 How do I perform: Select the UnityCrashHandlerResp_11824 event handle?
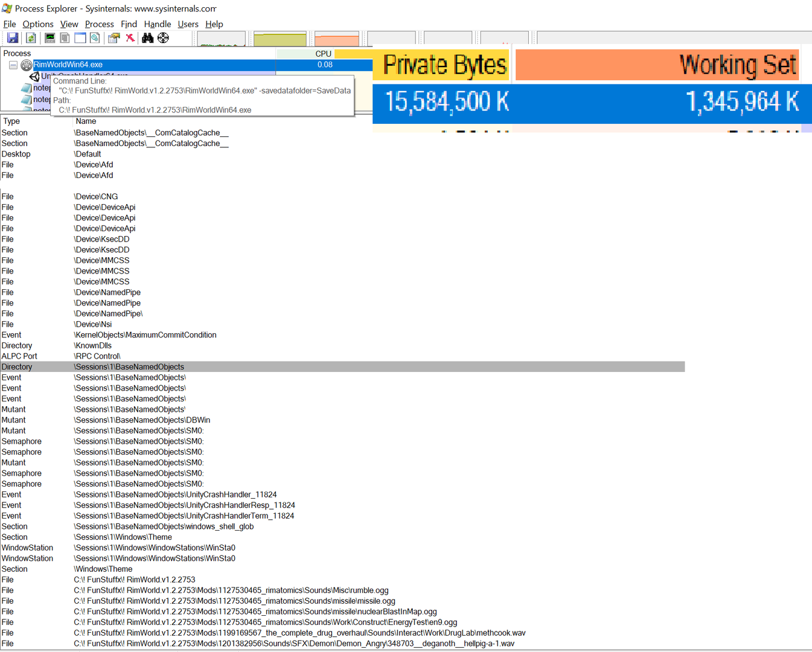(342, 505)
